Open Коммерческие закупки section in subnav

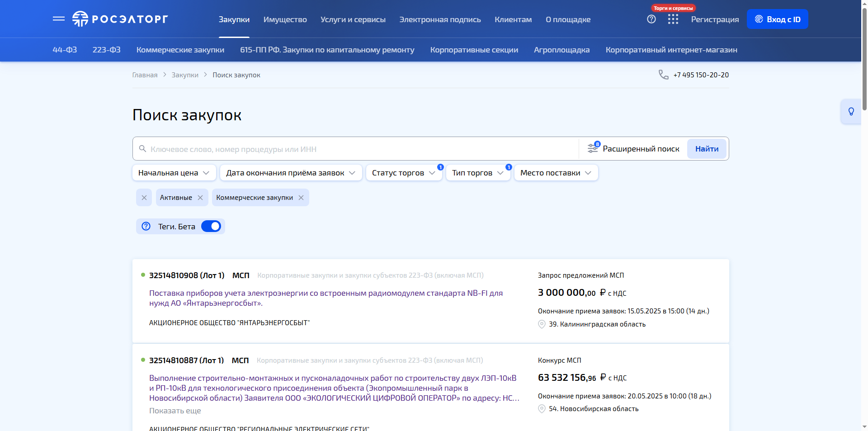pos(180,50)
